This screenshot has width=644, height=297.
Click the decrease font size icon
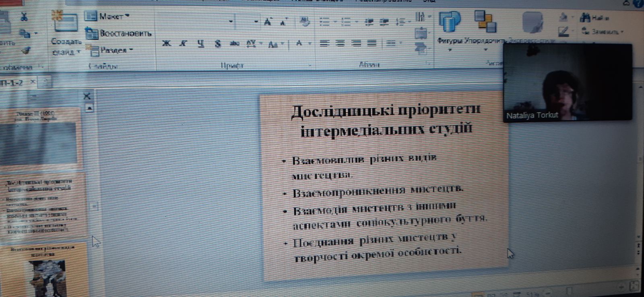pyautogui.click(x=284, y=22)
